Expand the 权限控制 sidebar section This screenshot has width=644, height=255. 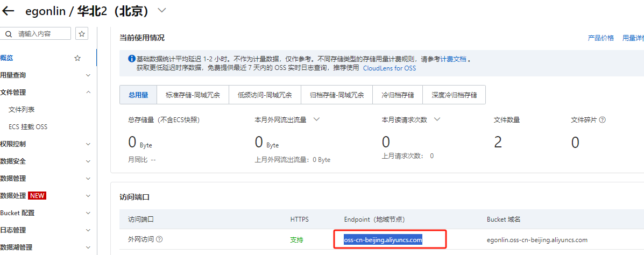88,144
